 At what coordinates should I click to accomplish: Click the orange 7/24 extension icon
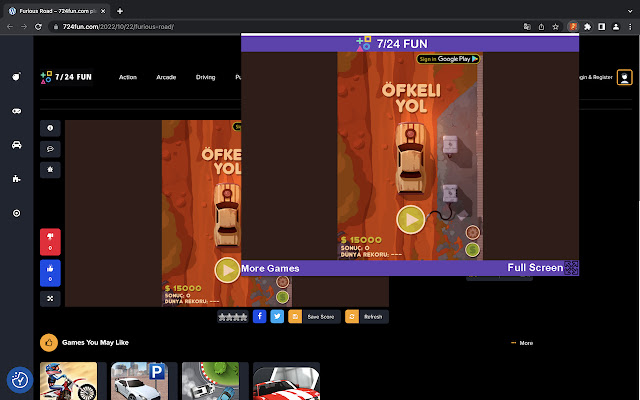coord(573,27)
